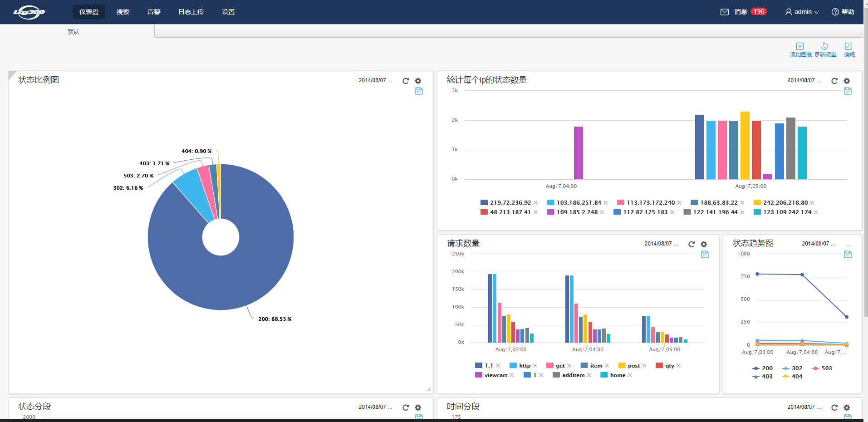Click the viewcart purple legend color swatch
The height and width of the screenshot is (422, 868).
[x=479, y=375]
